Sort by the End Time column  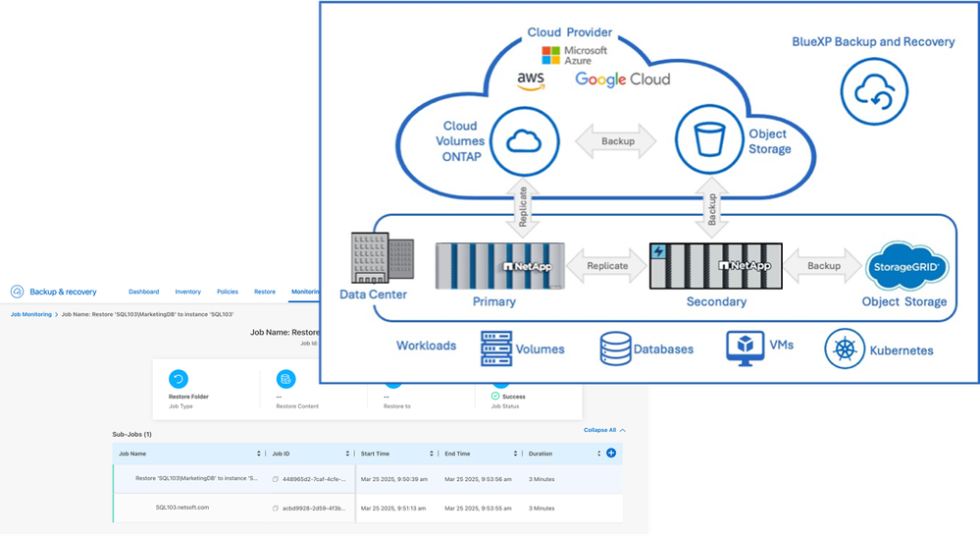coord(515,454)
